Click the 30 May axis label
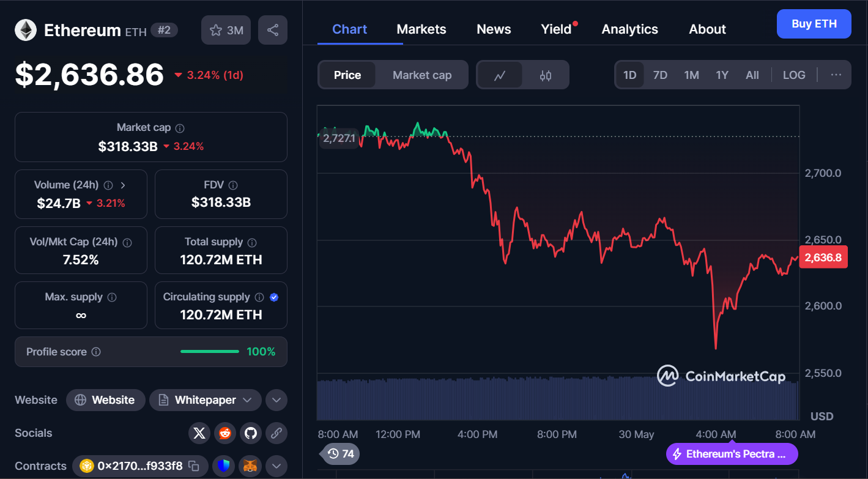Screen dimensions: 868x479 pos(636,434)
